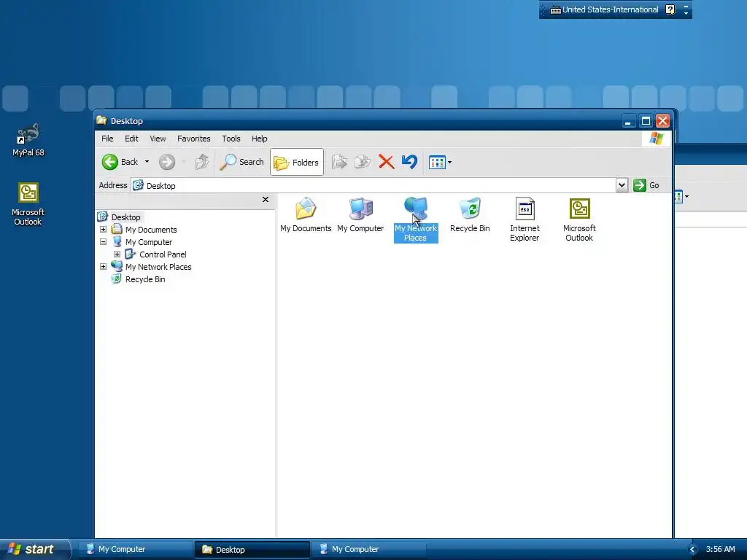Click the Forward arrow toolbar button

[x=167, y=162]
